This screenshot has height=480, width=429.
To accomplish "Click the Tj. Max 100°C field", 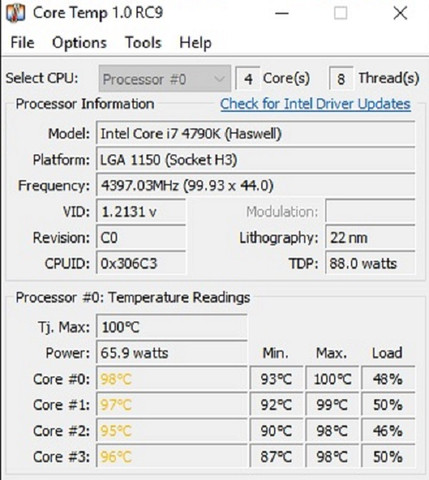I will pyautogui.click(x=172, y=327).
